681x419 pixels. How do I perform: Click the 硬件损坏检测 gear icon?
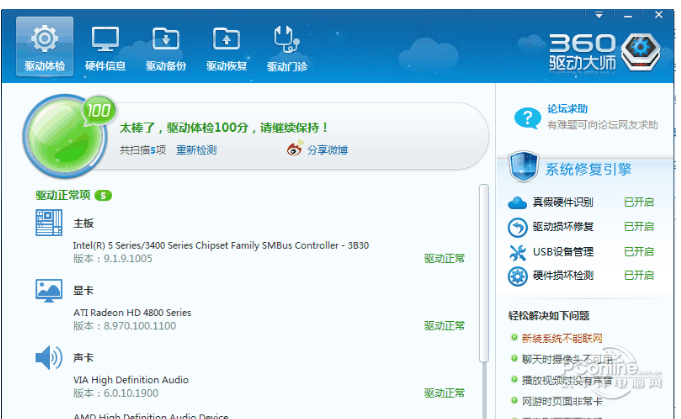pyautogui.click(x=517, y=276)
